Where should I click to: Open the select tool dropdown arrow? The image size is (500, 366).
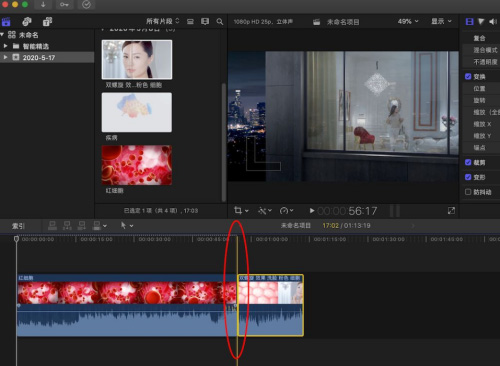(x=131, y=226)
